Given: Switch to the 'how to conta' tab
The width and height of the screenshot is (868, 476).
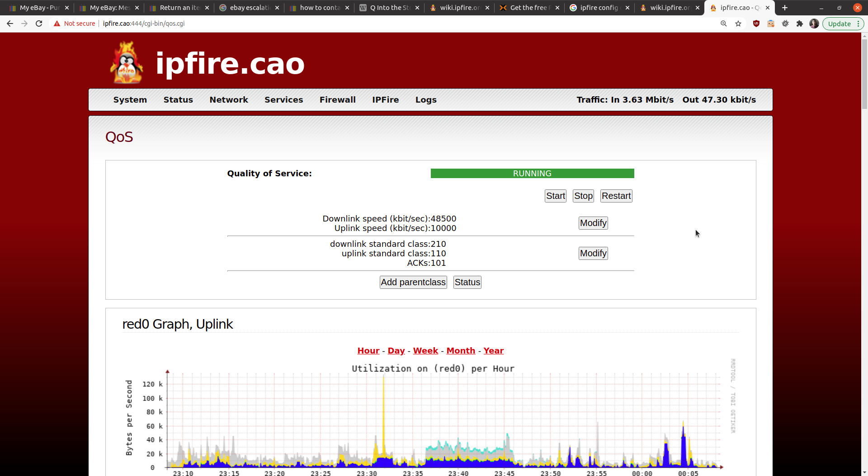Looking at the screenshot, I should [x=319, y=8].
